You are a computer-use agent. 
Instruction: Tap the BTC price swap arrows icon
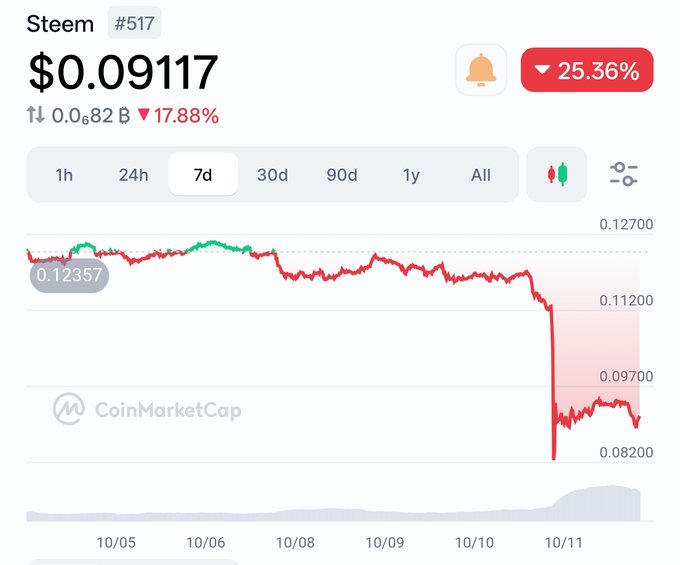tap(36, 115)
